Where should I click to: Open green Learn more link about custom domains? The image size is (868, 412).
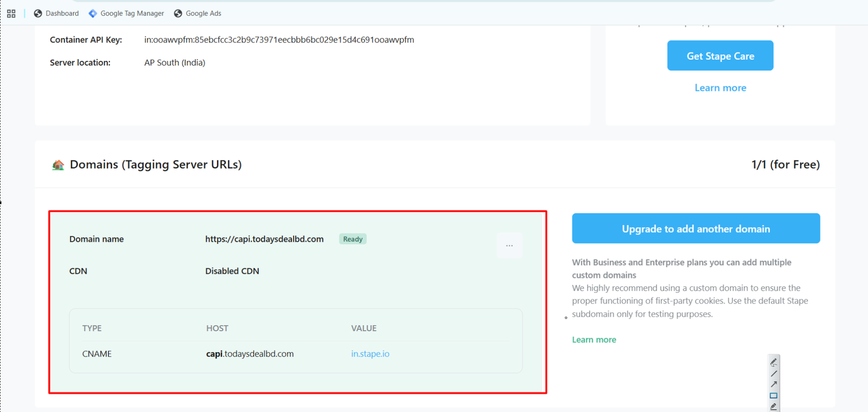tap(594, 340)
